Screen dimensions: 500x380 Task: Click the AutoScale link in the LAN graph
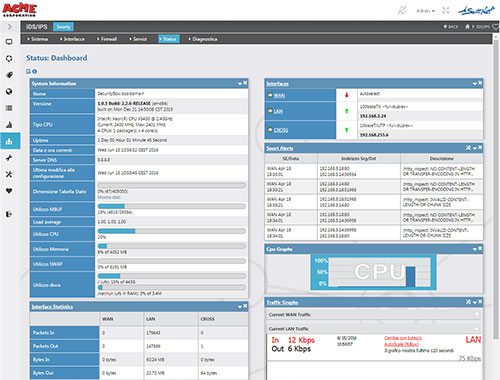(x=401, y=344)
